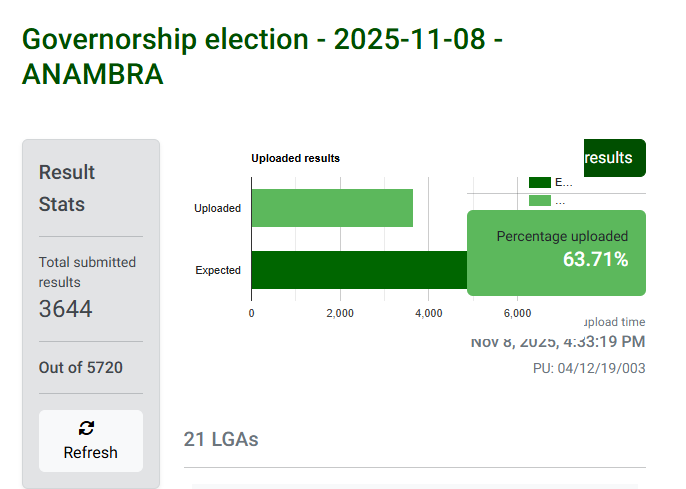Click the 2,000 tick on chart axis

[x=340, y=313]
